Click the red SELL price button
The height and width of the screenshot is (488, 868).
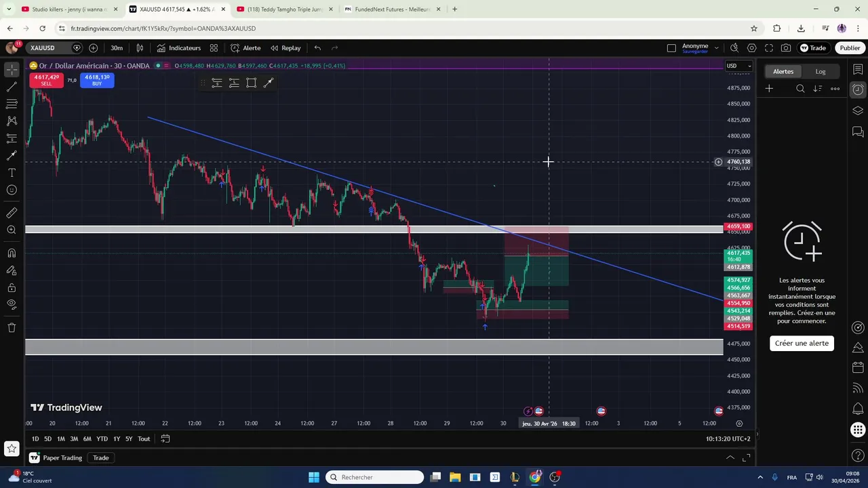tap(46, 80)
